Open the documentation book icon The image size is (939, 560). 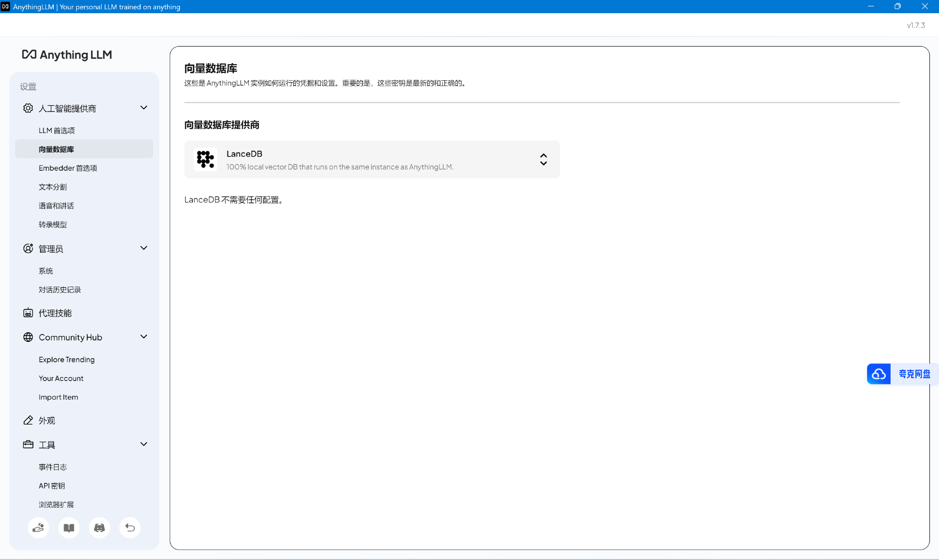[x=69, y=528]
